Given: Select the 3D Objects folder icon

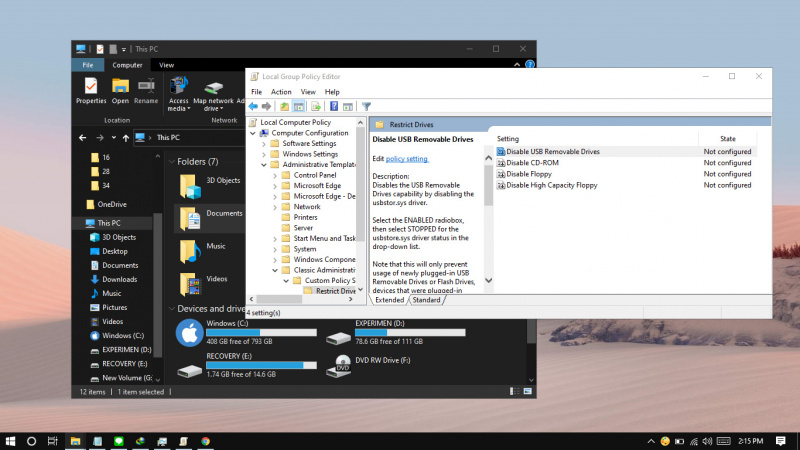Looking at the screenshot, I should coord(190,186).
